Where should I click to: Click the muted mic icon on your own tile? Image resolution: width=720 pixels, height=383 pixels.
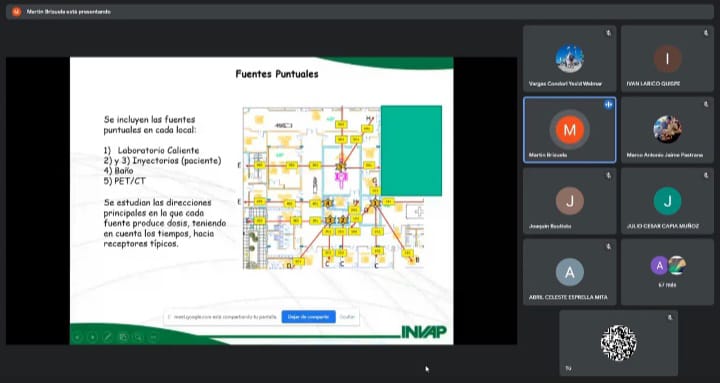[670, 317]
